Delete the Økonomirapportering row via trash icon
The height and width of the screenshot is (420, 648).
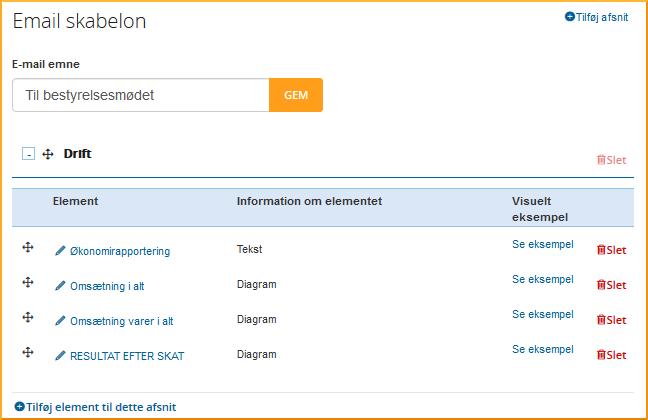pyautogui.click(x=611, y=250)
